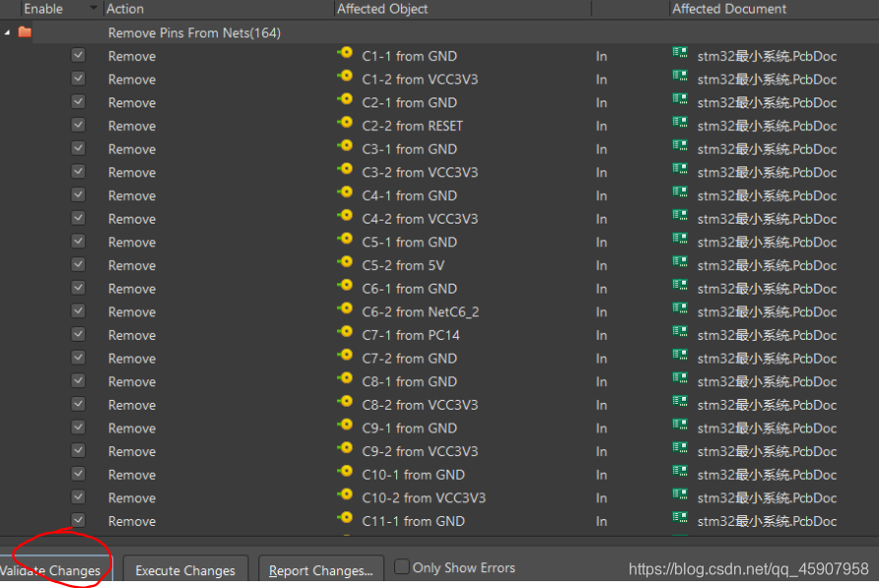
Task: Select the 'Remove Pins From Nets(164)' group label
Action: (194, 33)
